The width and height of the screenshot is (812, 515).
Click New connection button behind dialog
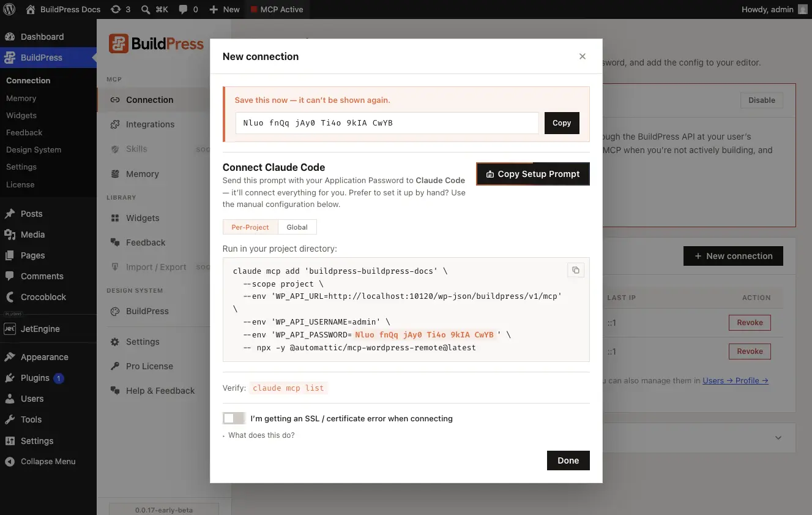pyautogui.click(x=733, y=256)
